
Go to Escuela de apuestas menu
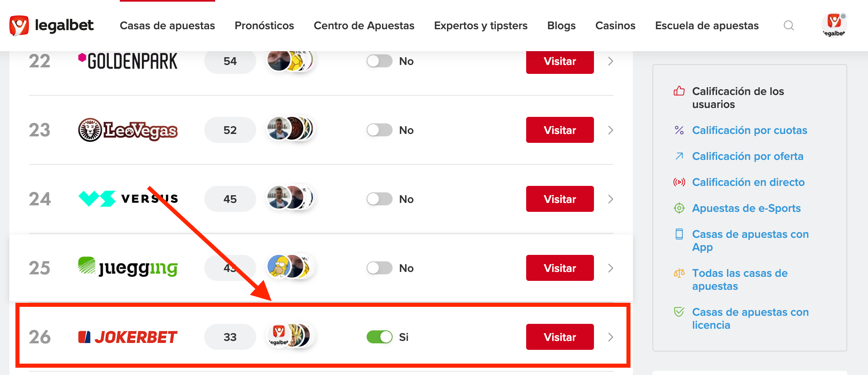[x=707, y=26]
